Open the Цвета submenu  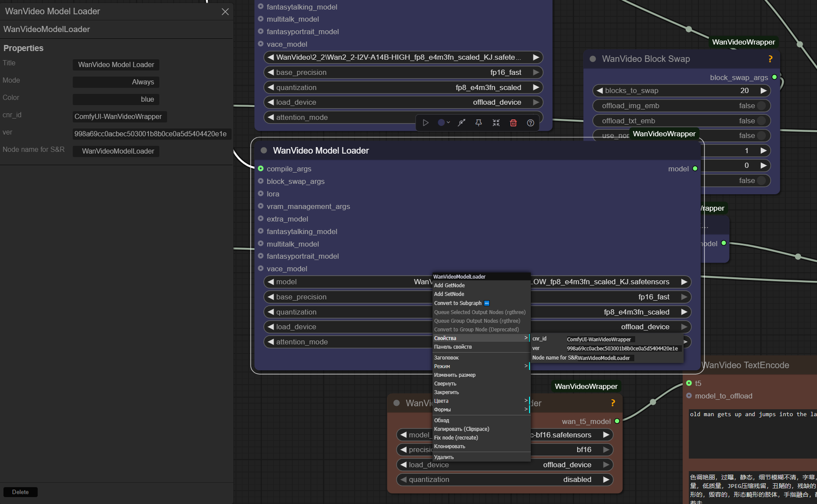[x=481, y=401]
